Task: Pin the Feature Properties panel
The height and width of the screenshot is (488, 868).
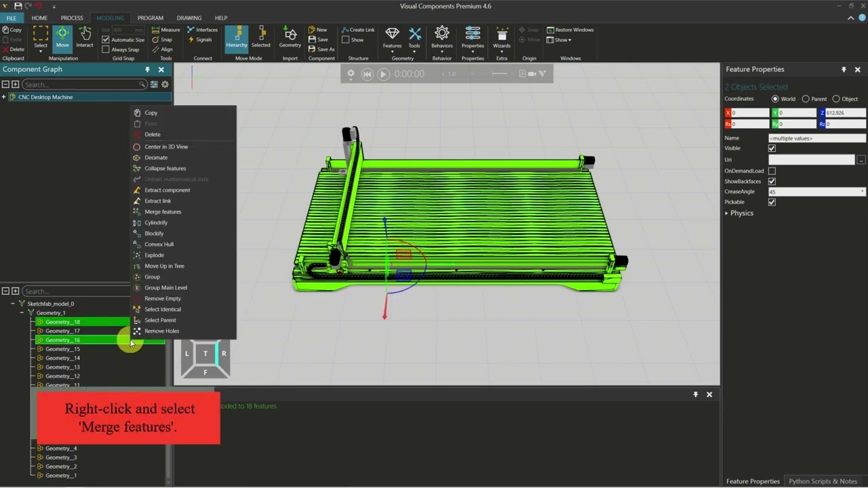Action: pyautogui.click(x=844, y=69)
